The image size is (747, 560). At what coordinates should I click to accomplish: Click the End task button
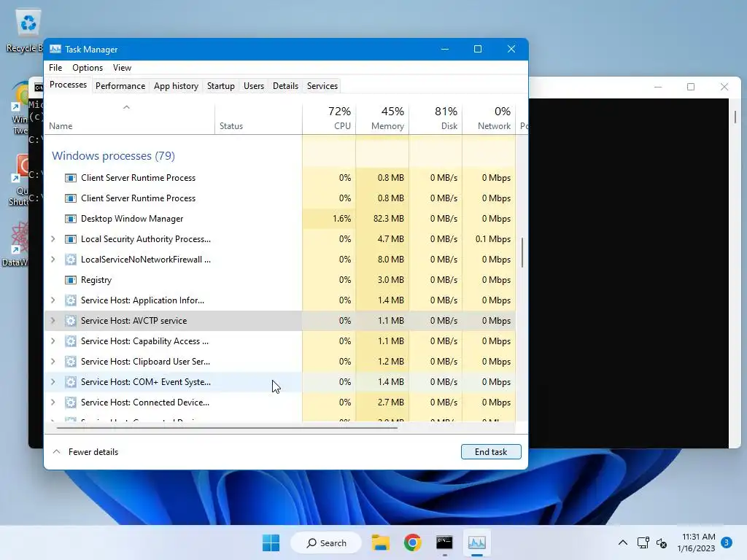[x=491, y=452]
